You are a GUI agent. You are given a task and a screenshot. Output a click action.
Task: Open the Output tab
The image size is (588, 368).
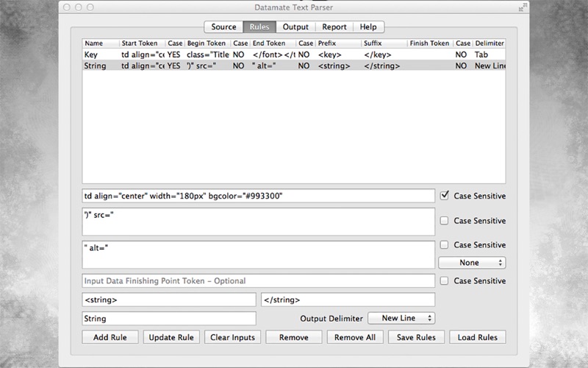tap(295, 27)
